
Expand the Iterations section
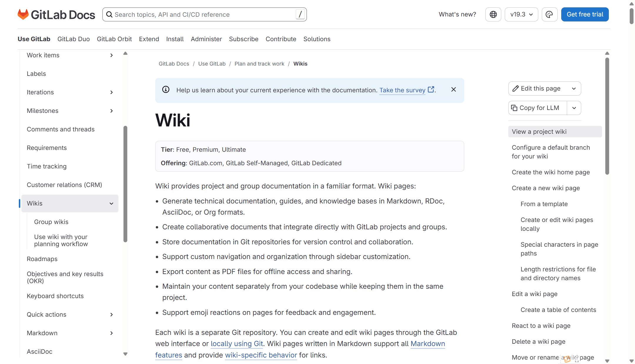(111, 92)
